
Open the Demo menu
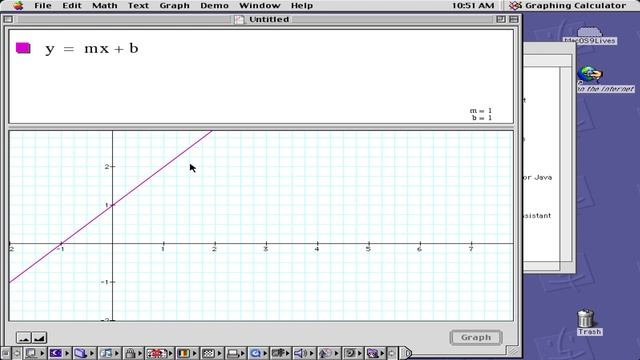[214, 5]
